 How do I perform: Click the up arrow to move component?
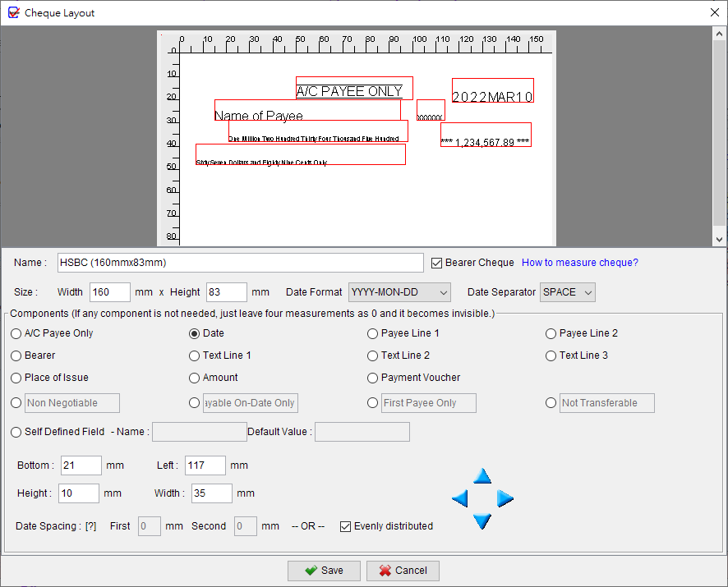pyautogui.click(x=482, y=475)
